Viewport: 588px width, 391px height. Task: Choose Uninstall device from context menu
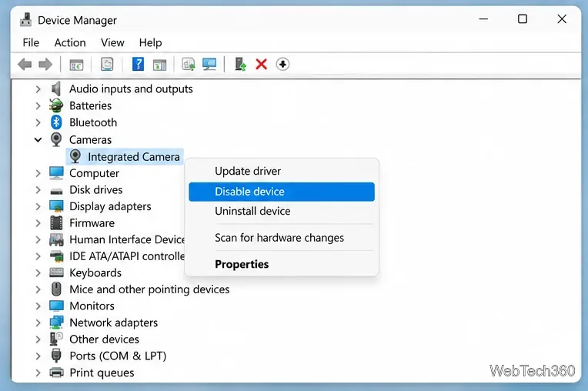pyautogui.click(x=282, y=211)
